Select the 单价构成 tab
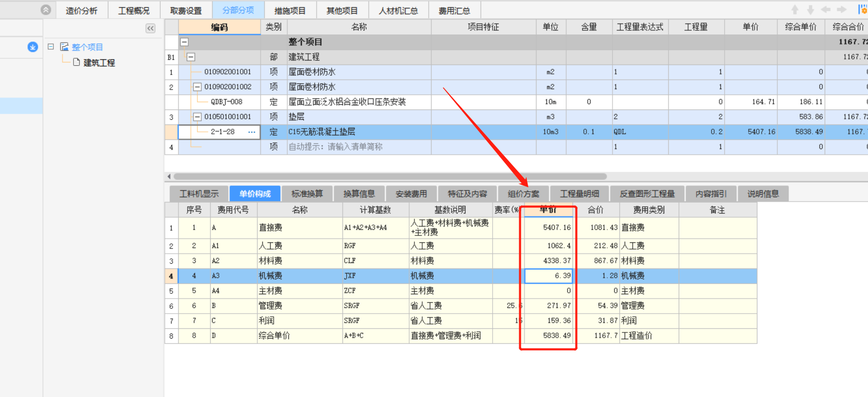This screenshot has width=868, height=397. click(x=255, y=194)
